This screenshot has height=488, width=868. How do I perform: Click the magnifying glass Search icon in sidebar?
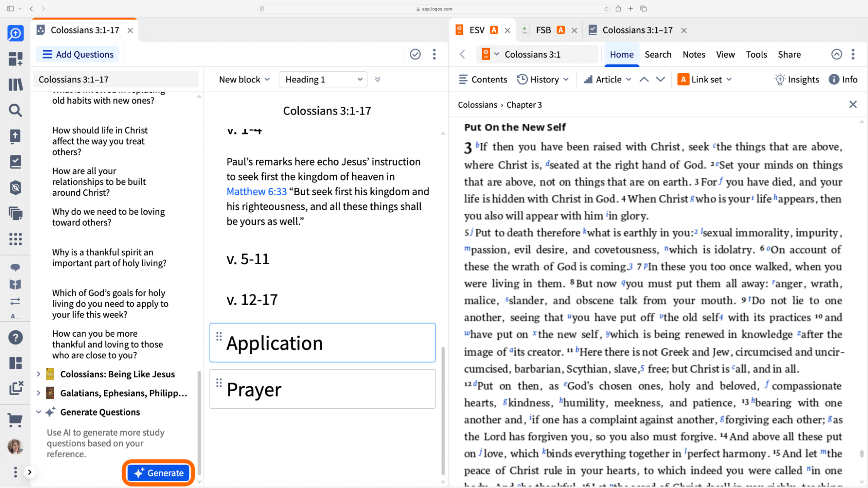click(x=16, y=111)
